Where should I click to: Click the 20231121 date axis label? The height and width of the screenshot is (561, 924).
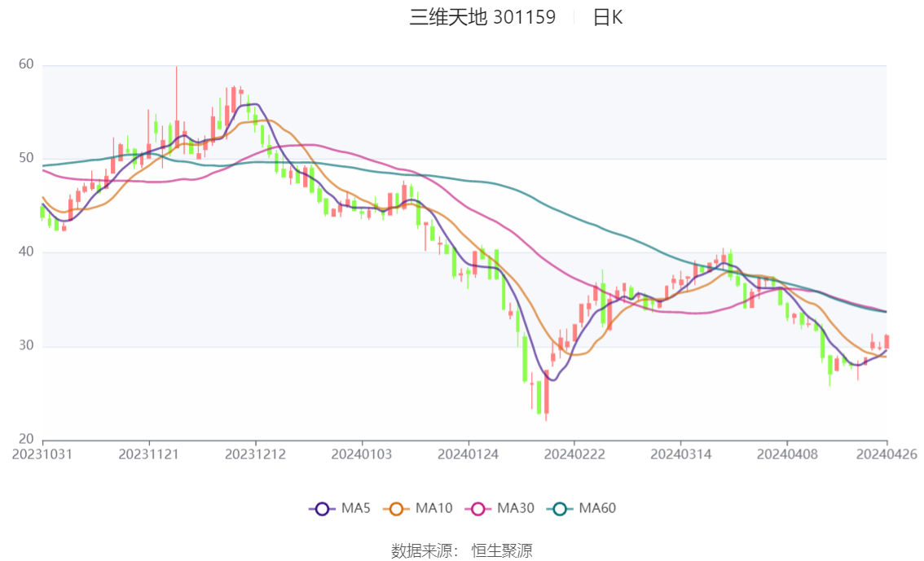tap(148, 454)
